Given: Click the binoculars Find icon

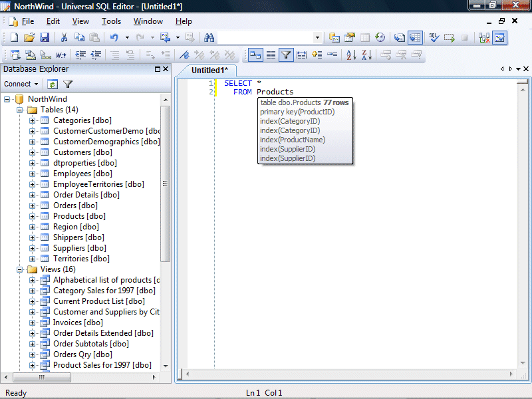Looking at the screenshot, I should point(209,38).
